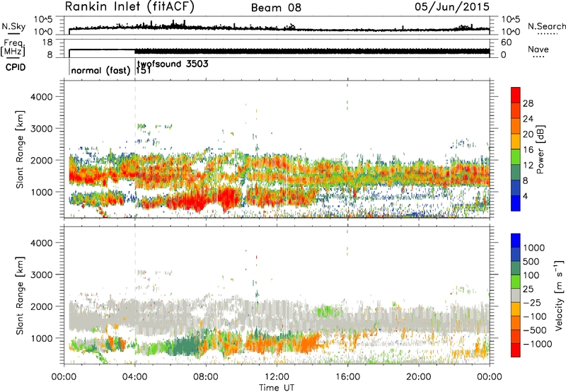566x392 pixels.
Task: Click the power colorbar label '20'
Action: (528, 134)
